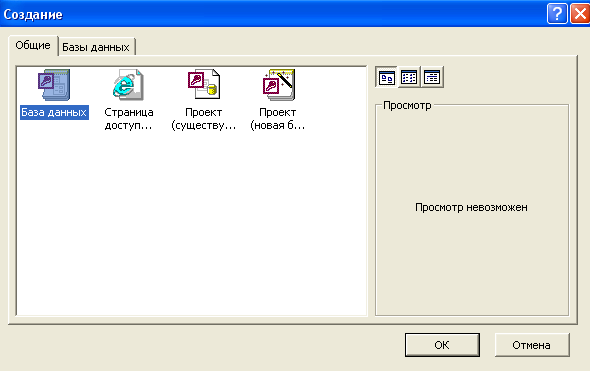This screenshot has height=371, width=590.
Task: Select the Страница доступа icon
Action: (128, 85)
